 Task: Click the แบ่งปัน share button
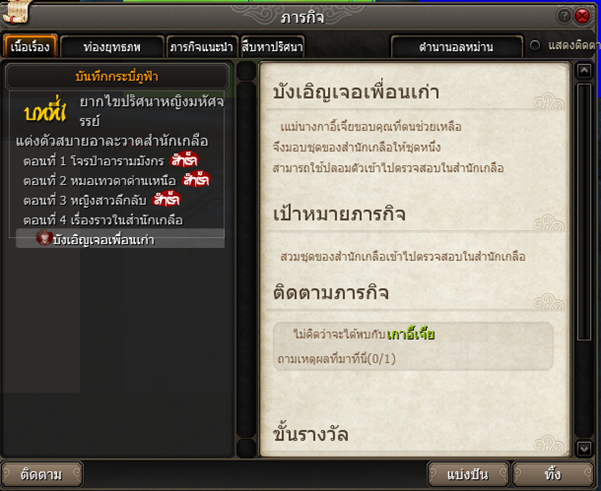[468, 475]
